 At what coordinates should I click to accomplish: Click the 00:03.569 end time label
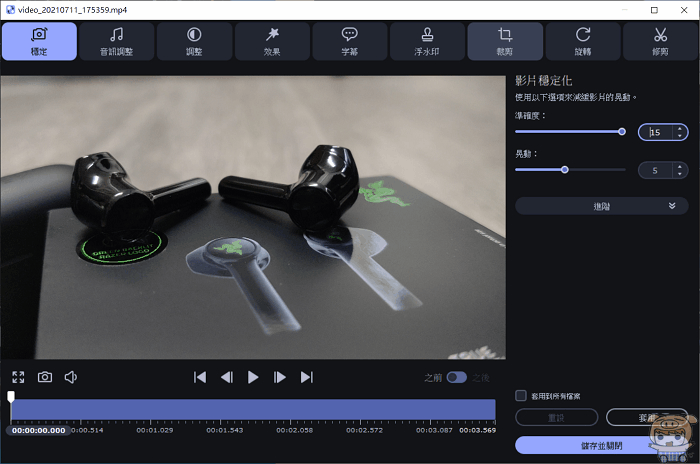click(x=477, y=430)
